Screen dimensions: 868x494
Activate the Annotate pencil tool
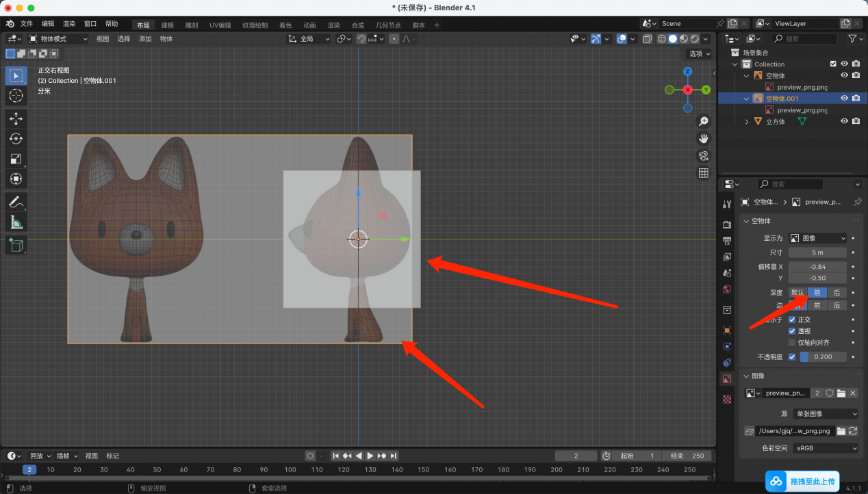pyautogui.click(x=16, y=202)
